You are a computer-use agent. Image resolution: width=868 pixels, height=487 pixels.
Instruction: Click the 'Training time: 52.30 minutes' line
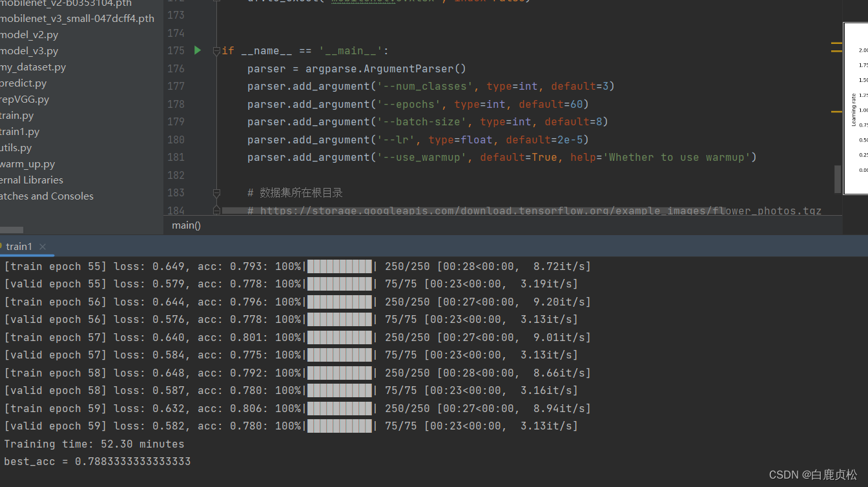click(94, 444)
